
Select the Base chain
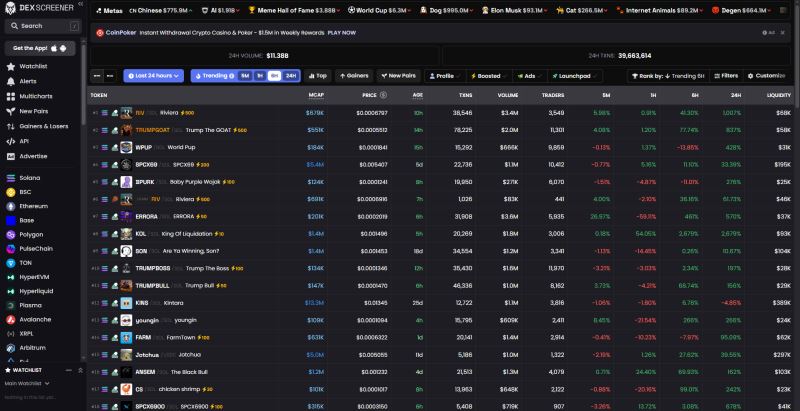pyautogui.click(x=27, y=220)
